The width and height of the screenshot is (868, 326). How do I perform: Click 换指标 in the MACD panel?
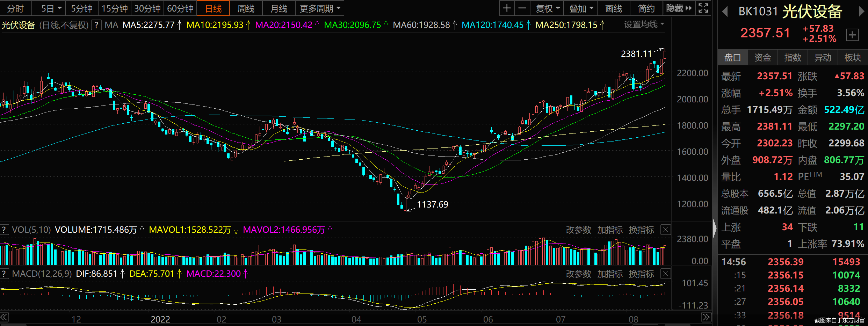point(641,274)
